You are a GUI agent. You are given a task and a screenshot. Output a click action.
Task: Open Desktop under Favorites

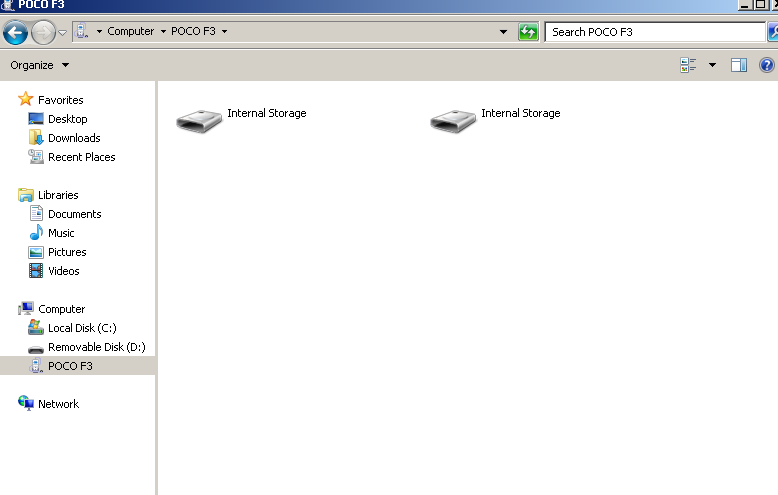pos(67,119)
